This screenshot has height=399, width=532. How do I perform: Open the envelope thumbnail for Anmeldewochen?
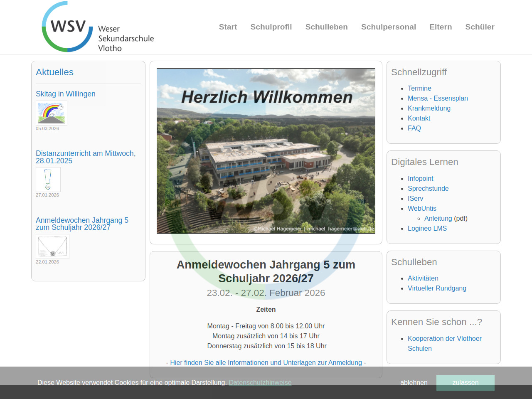point(52,246)
